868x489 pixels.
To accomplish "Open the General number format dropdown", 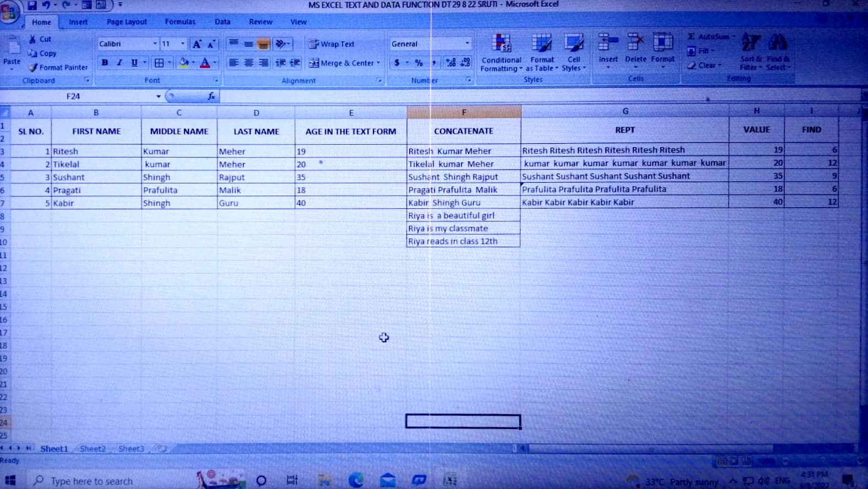I will pyautogui.click(x=467, y=44).
